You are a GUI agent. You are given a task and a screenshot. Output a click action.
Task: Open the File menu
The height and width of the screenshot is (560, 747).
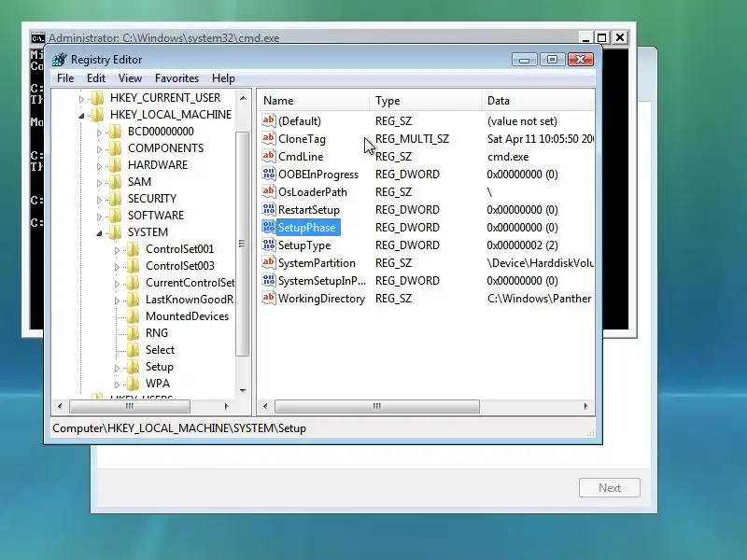coord(65,78)
